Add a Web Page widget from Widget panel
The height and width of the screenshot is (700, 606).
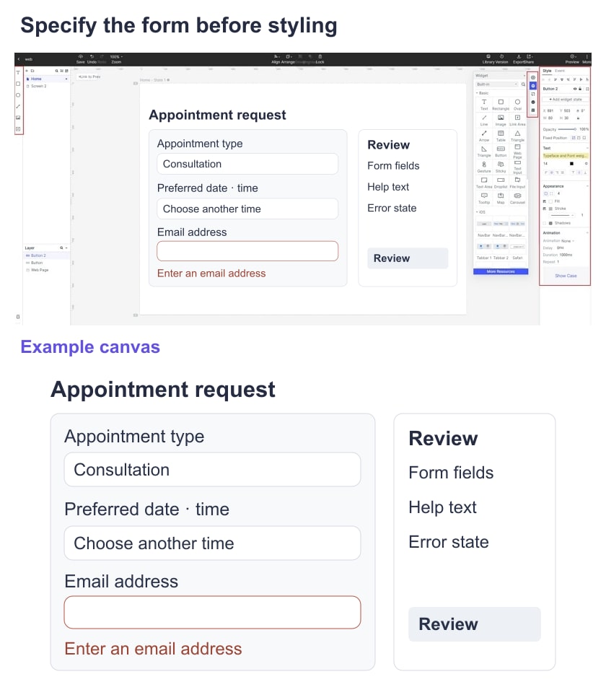[518, 152]
